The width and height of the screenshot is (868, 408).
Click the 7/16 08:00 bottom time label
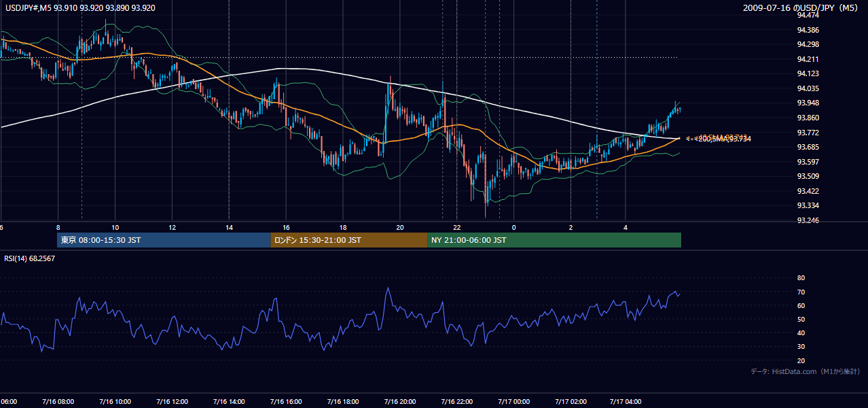point(58,401)
